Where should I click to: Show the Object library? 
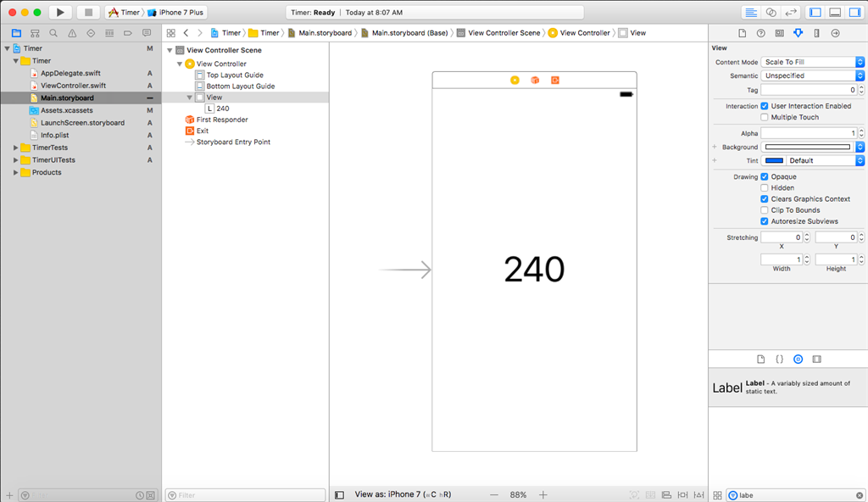pos(798,359)
